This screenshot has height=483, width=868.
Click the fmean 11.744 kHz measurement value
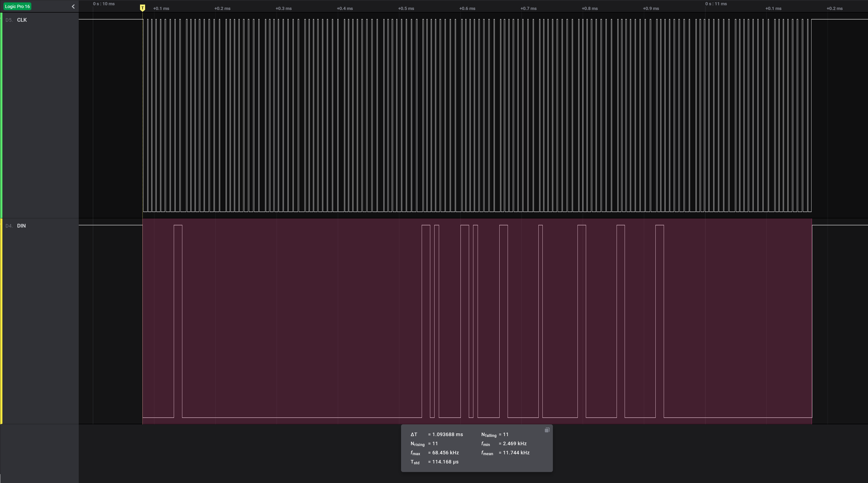[x=516, y=453]
